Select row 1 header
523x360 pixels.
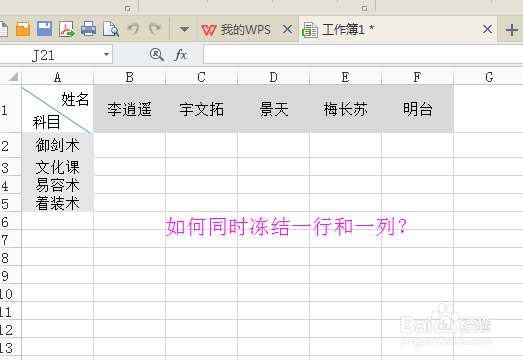[x=11, y=109]
